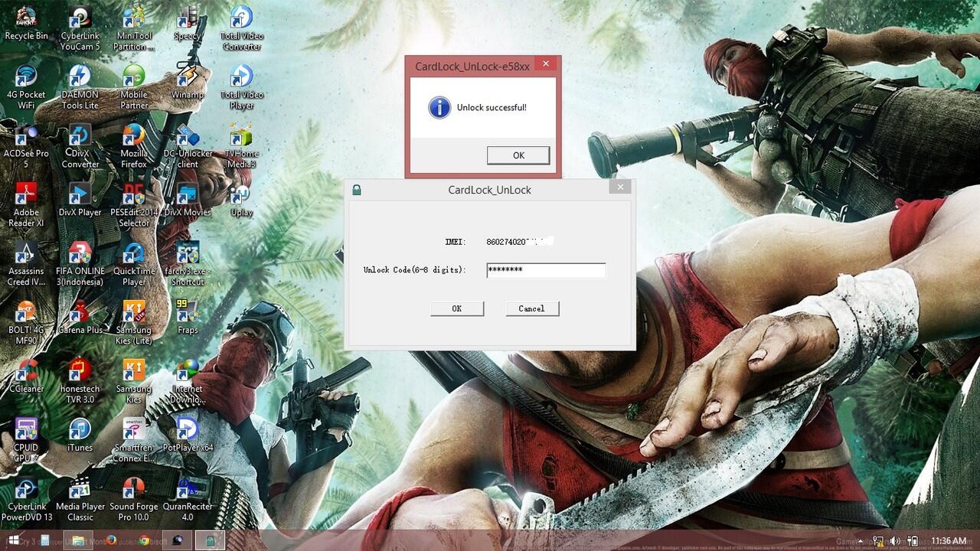Select the Total Video Player icon
Image resolution: width=980 pixels, height=551 pixels.
[x=242, y=87]
